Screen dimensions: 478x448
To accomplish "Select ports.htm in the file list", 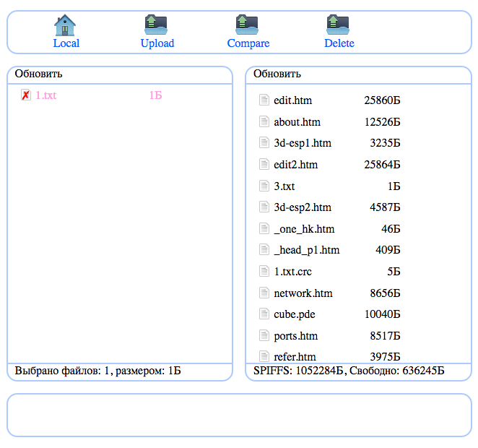I will (296, 336).
